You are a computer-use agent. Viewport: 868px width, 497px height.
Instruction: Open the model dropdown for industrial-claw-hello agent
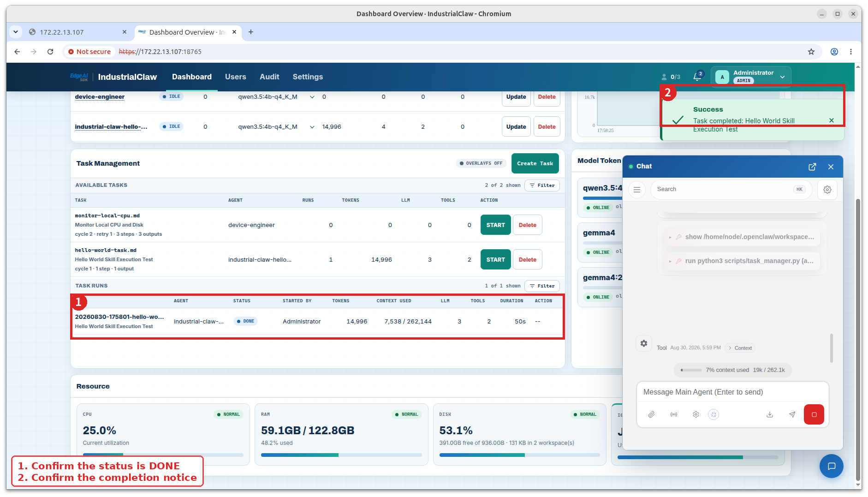(x=312, y=127)
